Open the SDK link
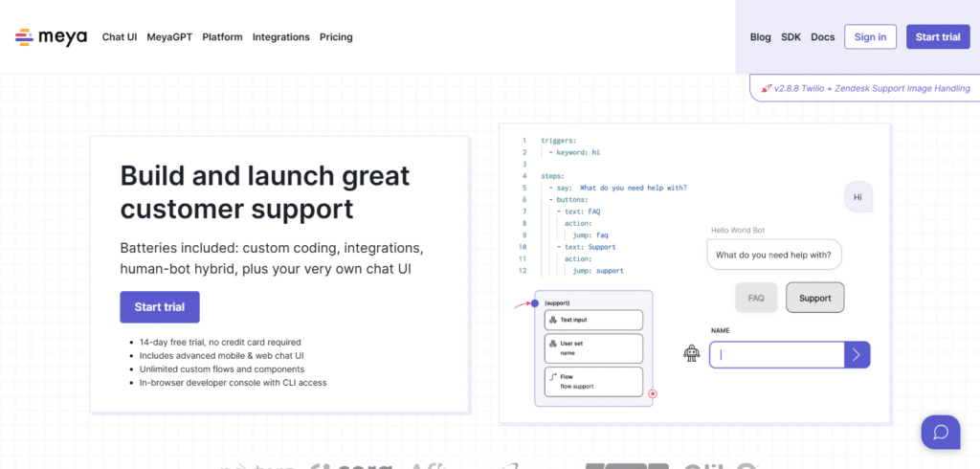980x469 pixels. point(791,37)
